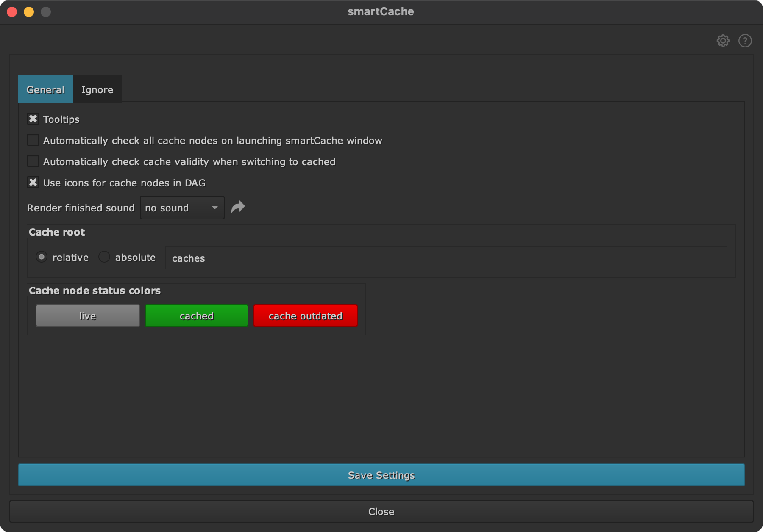
Task: Select the relative cache root option
Action: (42, 257)
